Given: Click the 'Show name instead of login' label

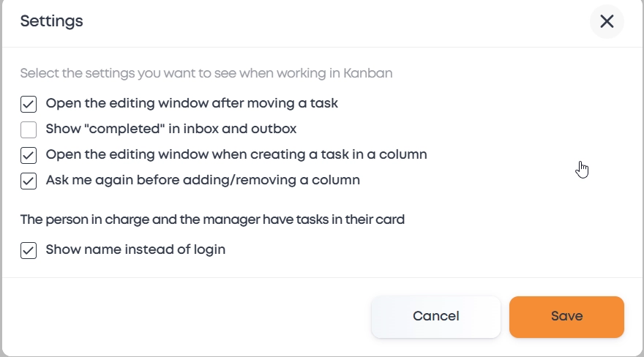Looking at the screenshot, I should point(135,249).
